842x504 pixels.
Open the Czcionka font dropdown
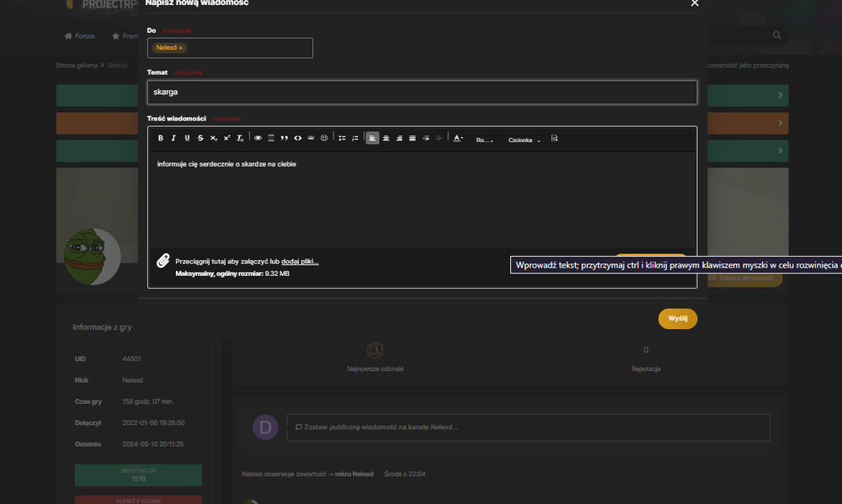click(x=524, y=140)
